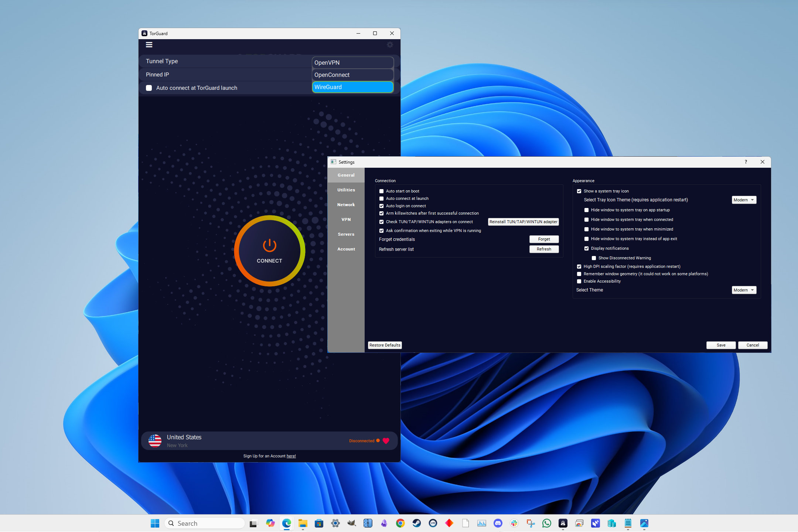This screenshot has width=798, height=532.
Task: Click the heart/favorite icon next to Disconnected
Action: pos(386,440)
